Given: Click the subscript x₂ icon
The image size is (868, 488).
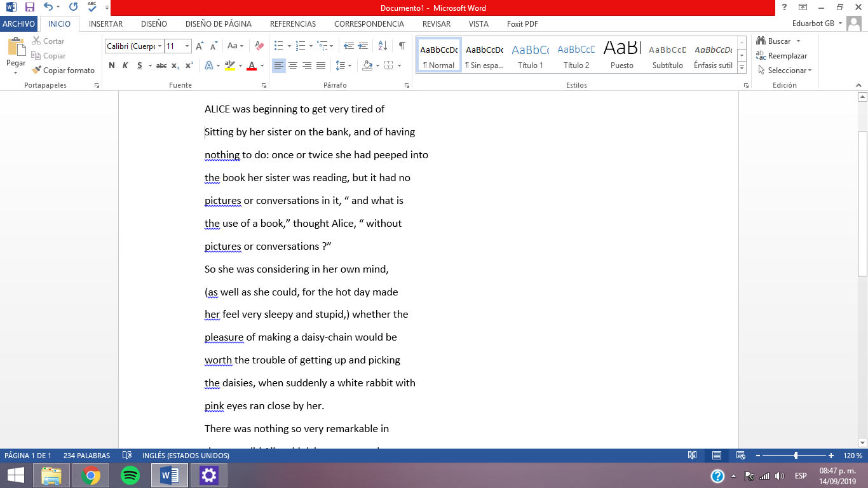Looking at the screenshot, I should [175, 65].
